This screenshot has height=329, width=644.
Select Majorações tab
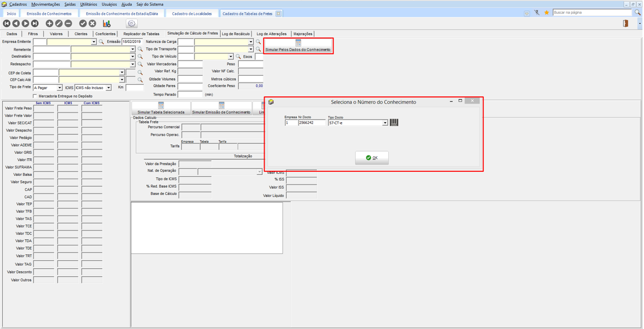coord(303,34)
